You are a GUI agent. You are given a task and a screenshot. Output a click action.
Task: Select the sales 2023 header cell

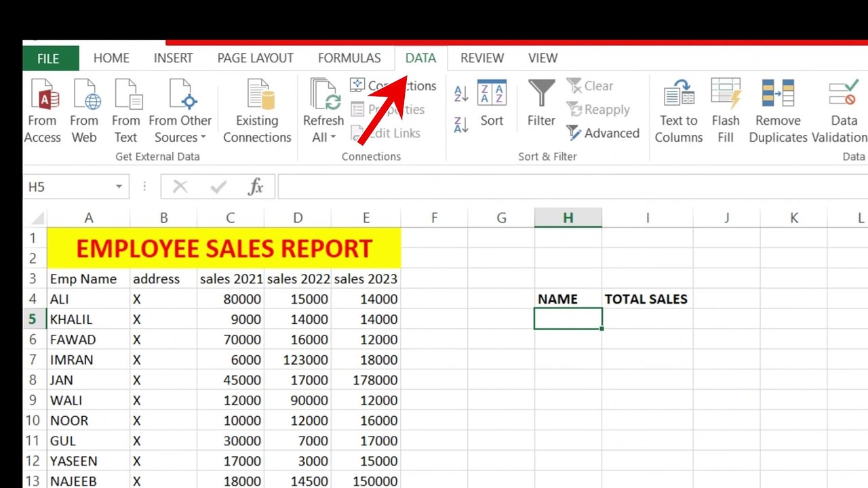click(366, 279)
